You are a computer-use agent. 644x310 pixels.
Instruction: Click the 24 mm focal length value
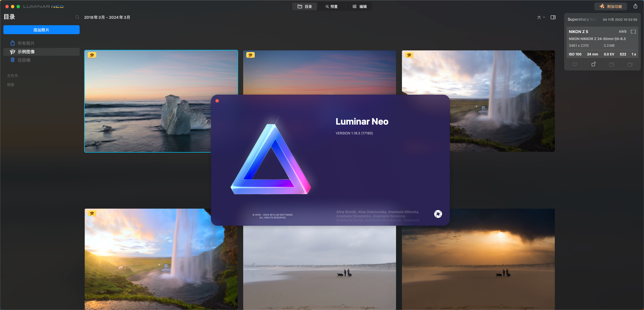point(593,54)
